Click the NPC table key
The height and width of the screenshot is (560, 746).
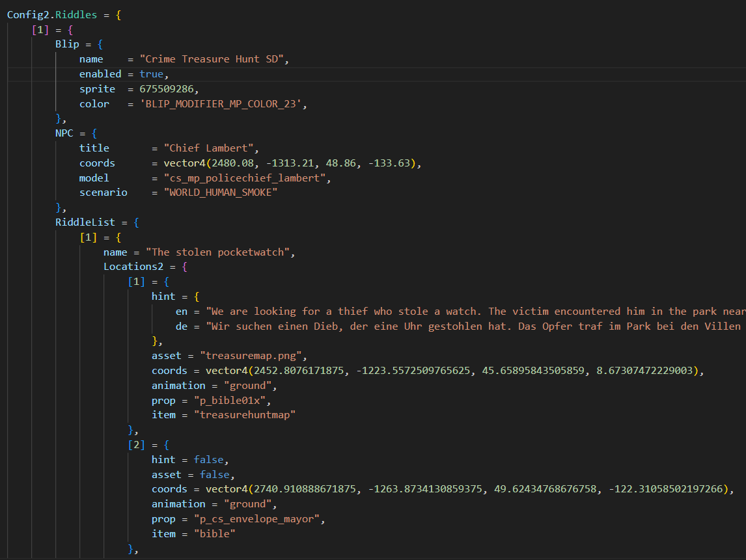pyautogui.click(x=64, y=133)
